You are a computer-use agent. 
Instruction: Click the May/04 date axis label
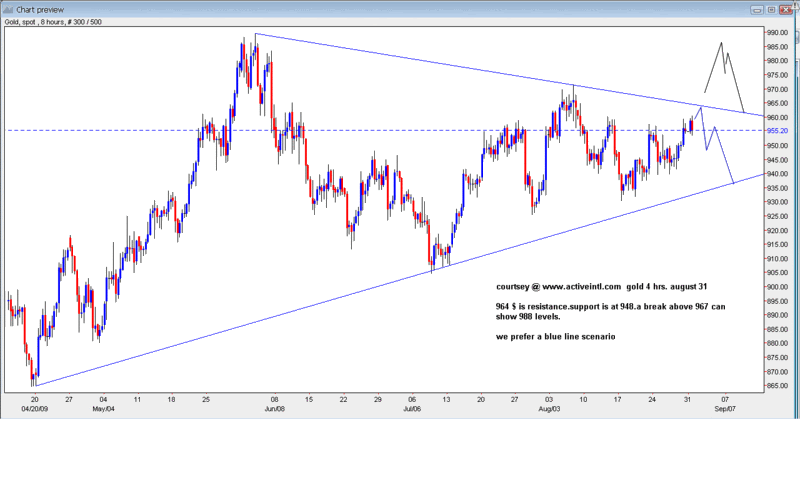[x=104, y=409]
